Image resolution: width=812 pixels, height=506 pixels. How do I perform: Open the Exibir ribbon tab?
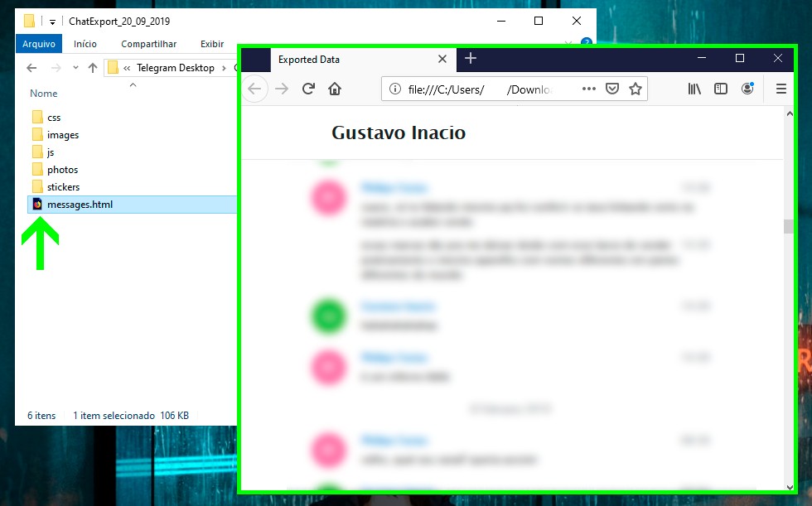pos(212,44)
